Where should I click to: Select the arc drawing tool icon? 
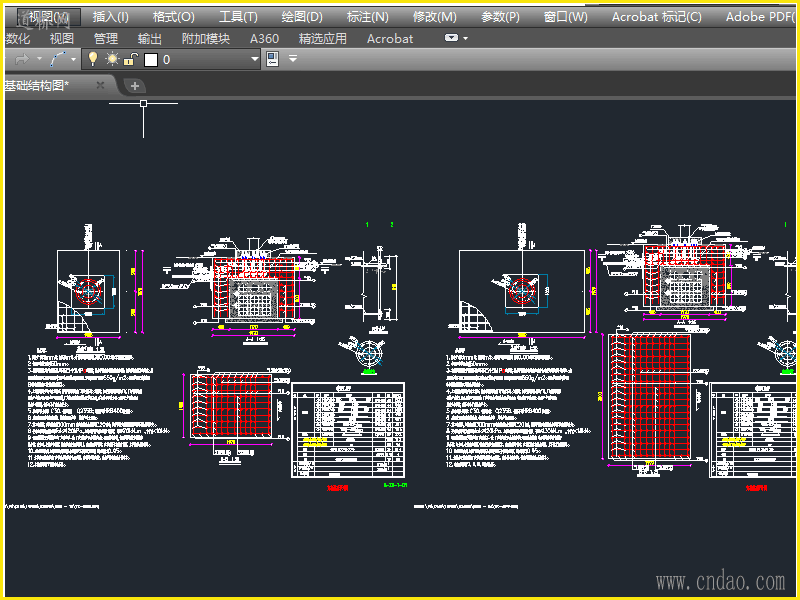[58, 60]
